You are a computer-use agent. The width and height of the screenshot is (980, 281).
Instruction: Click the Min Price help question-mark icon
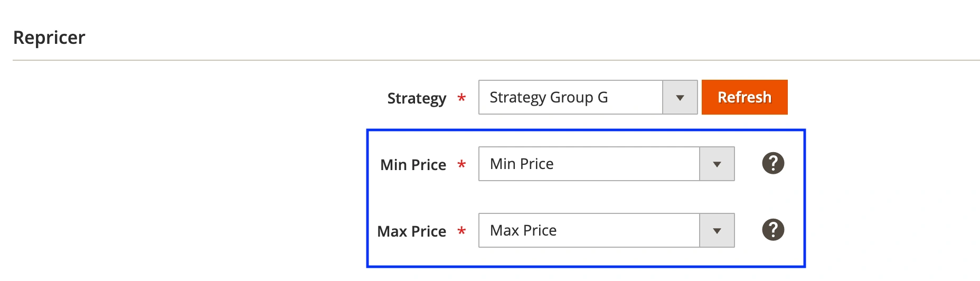(x=773, y=163)
